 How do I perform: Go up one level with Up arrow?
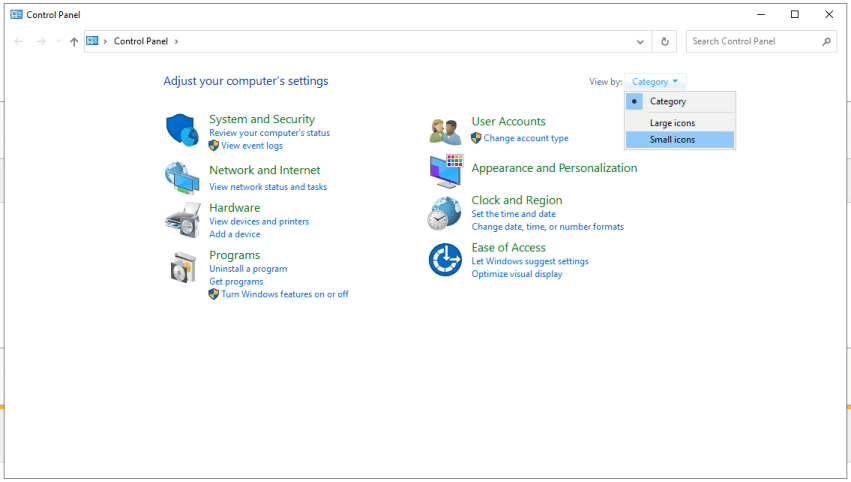[74, 42]
